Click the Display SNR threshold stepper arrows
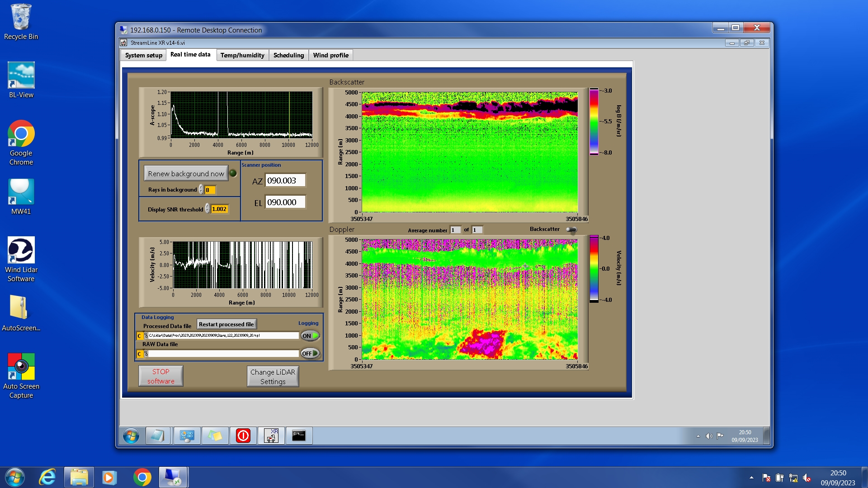Viewport: 868px width, 488px height. tap(207, 209)
